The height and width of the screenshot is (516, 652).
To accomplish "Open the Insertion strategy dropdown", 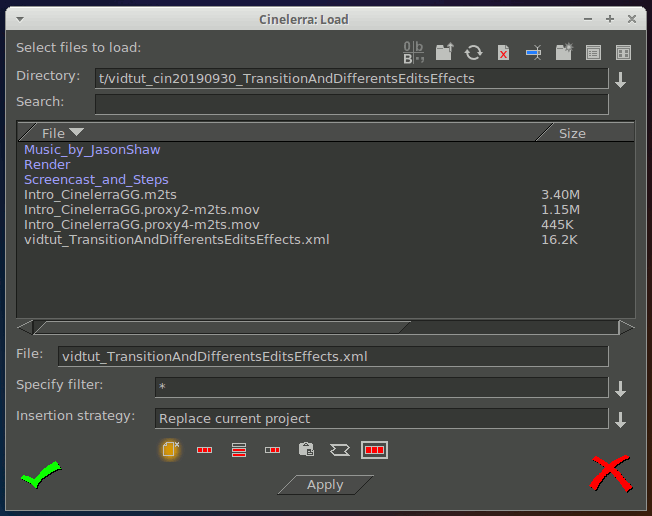I will click(x=620, y=420).
